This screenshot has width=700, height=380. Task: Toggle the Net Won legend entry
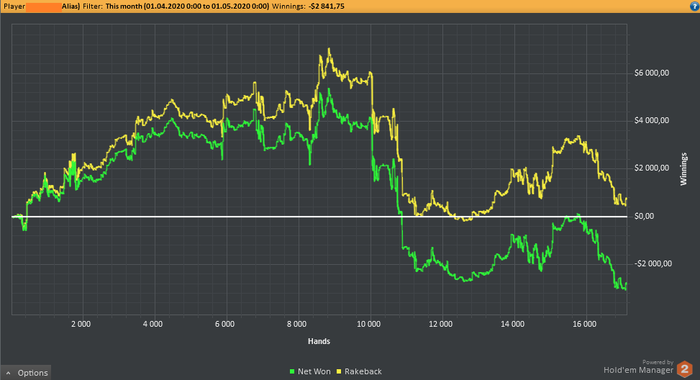(x=310, y=372)
